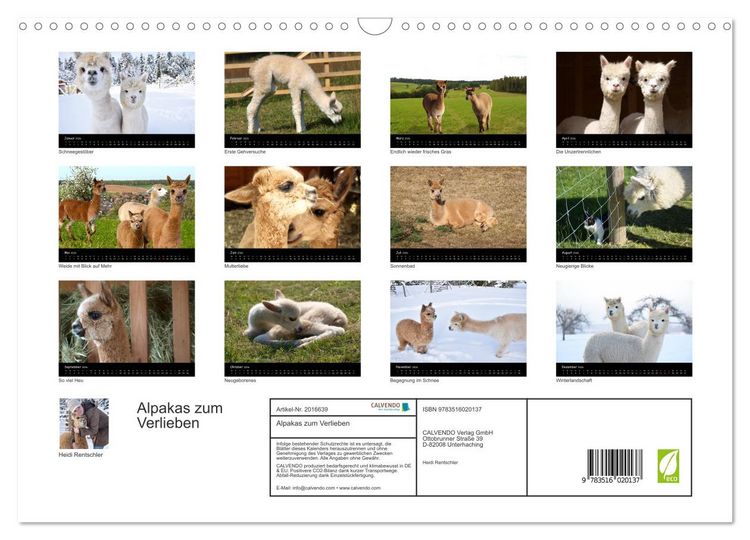750x540 pixels.
Task: Click the Alpakas zum Verlieben large title
Action: point(180,415)
